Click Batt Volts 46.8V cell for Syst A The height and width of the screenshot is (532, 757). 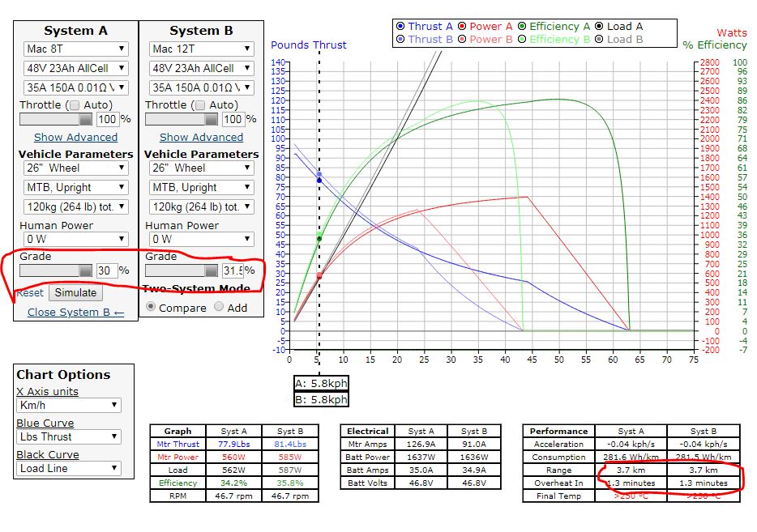pos(421,483)
